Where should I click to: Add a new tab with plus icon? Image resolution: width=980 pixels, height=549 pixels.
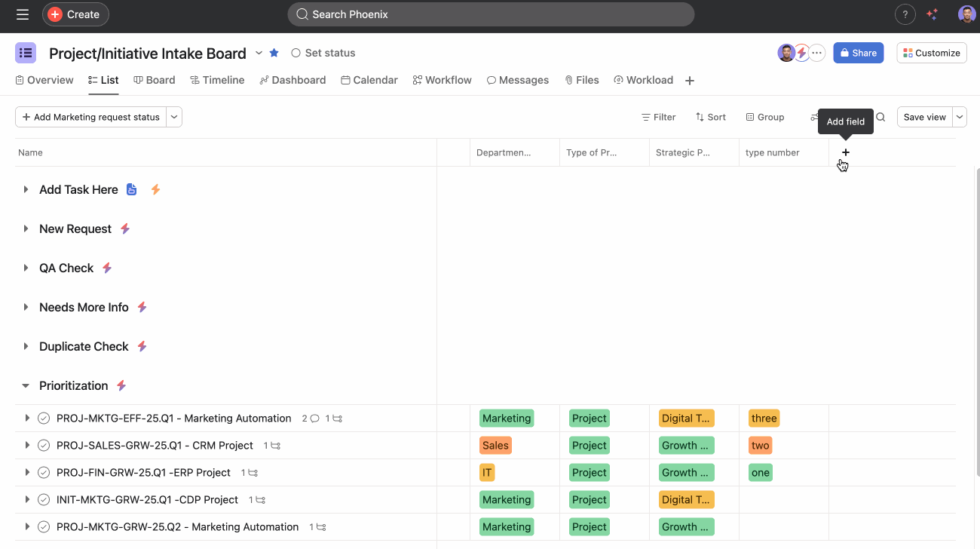(689, 81)
